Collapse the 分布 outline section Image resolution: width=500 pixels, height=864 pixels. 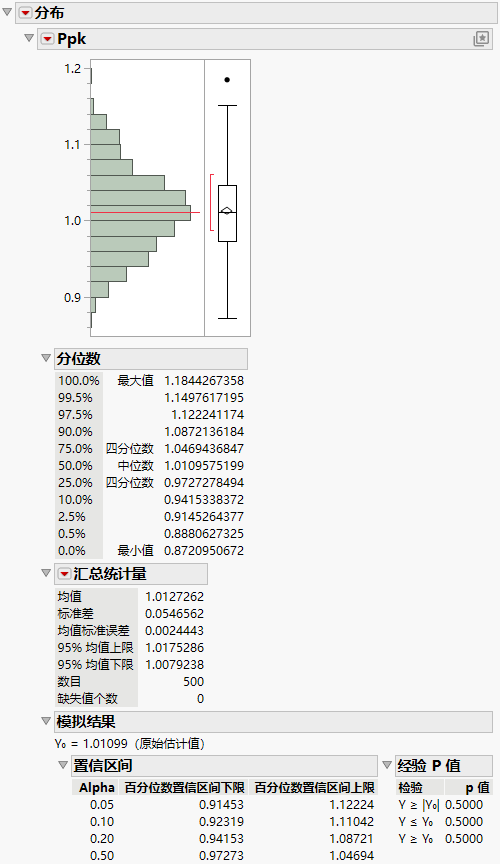click(x=8, y=12)
